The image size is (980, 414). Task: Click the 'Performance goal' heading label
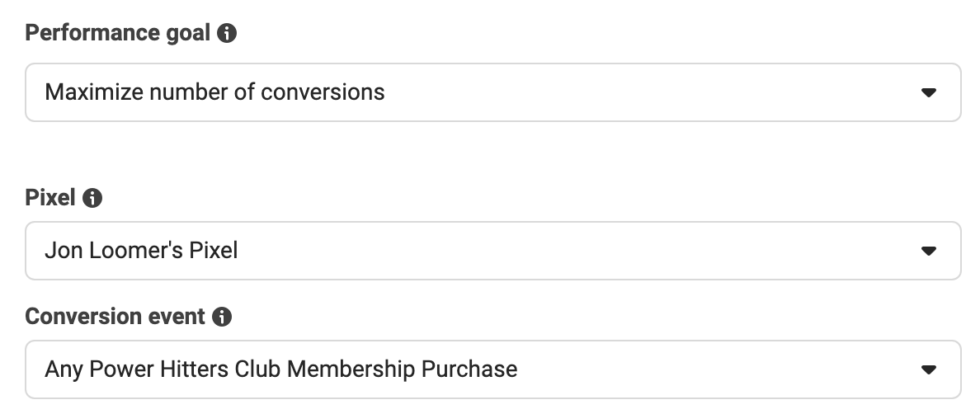click(117, 33)
